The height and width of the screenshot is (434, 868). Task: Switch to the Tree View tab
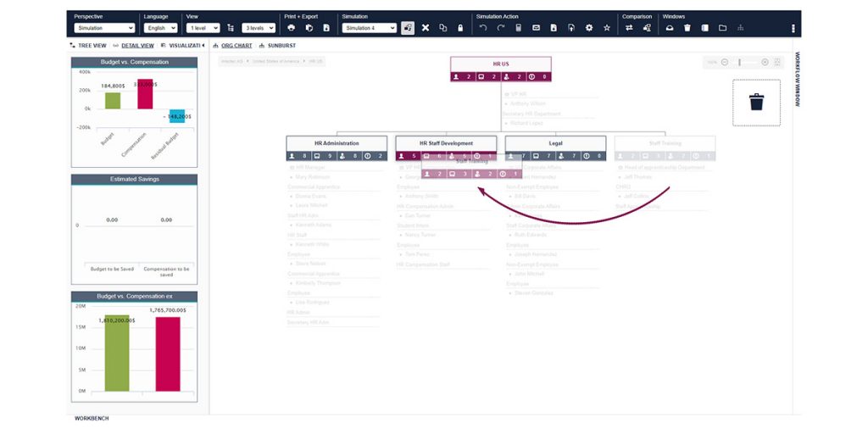(88, 45)
